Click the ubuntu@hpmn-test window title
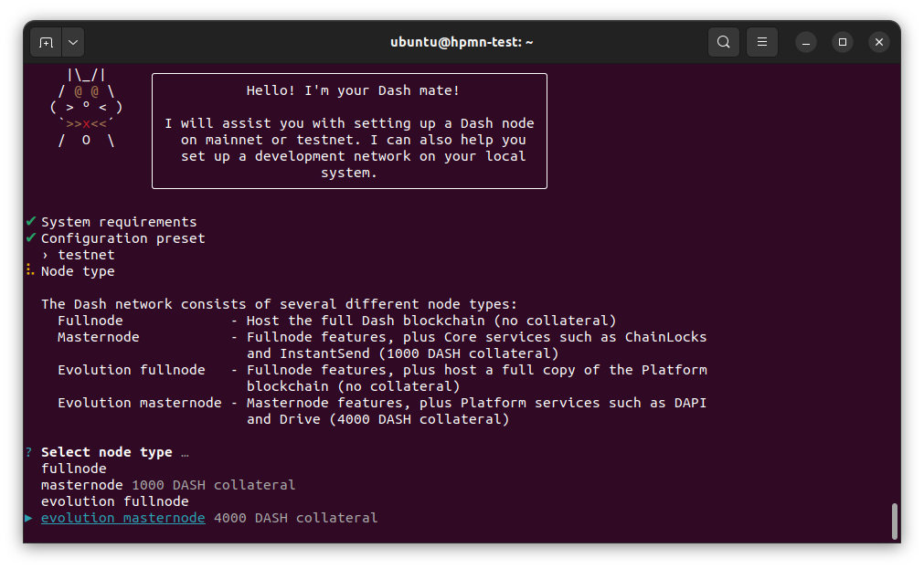924x569 pixels. [x=462, y=42]
